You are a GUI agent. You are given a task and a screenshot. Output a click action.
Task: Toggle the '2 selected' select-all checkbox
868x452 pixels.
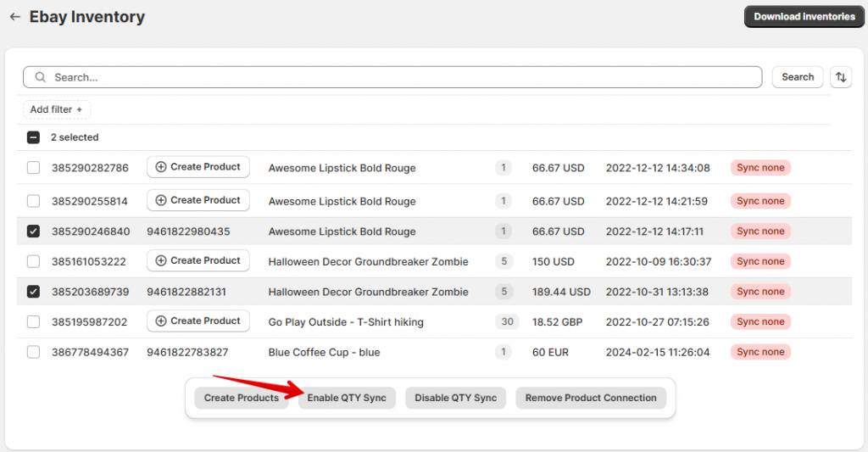tap(33, 137)
